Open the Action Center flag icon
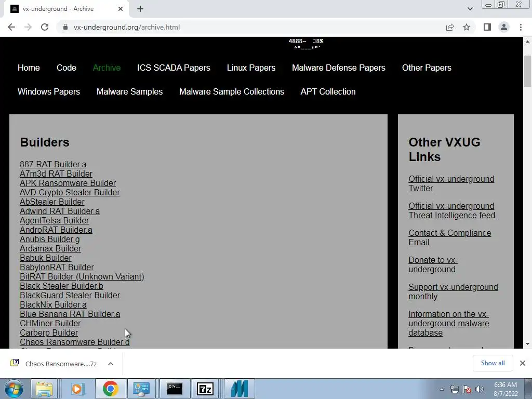The height and width of the screenshot is (399, 532). pos(467,389)
